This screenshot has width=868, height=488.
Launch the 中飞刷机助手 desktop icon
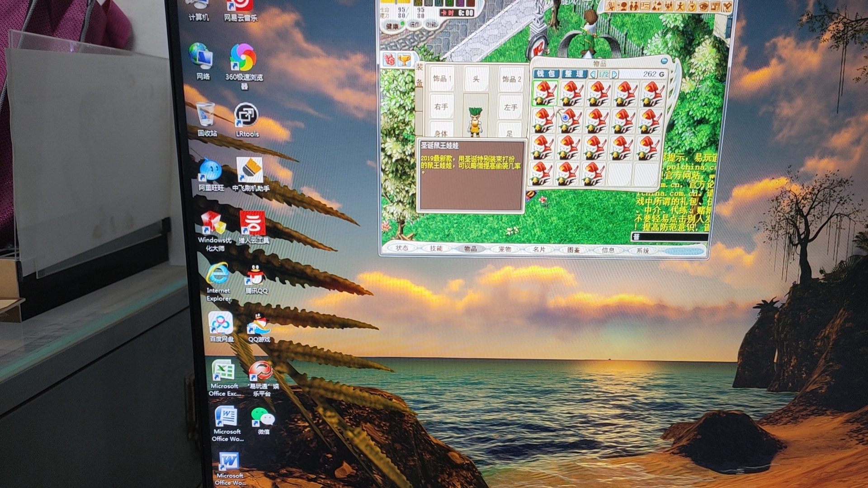coord(250,175)
